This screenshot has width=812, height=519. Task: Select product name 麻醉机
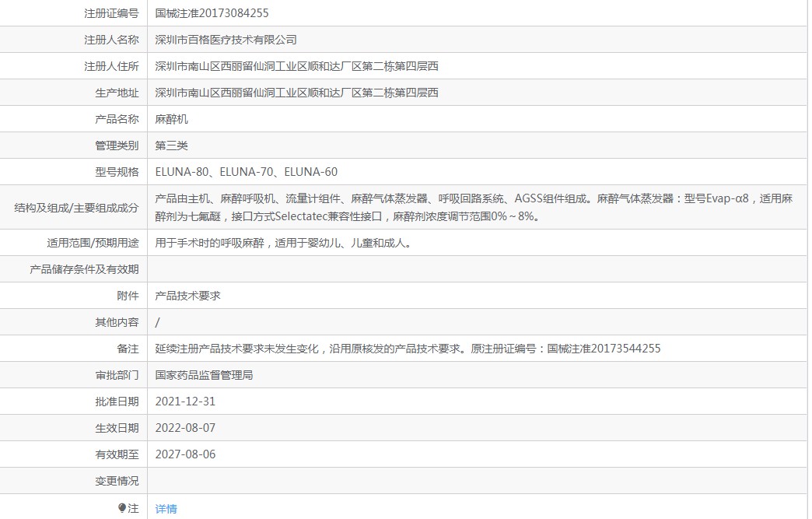pos(171,119)
